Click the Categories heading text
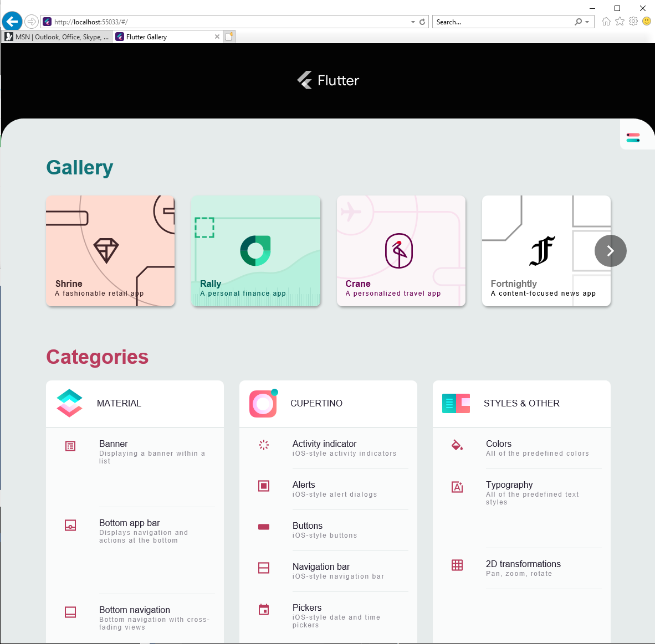The width and height of the screenshot is (655, 644). point(98,357)
